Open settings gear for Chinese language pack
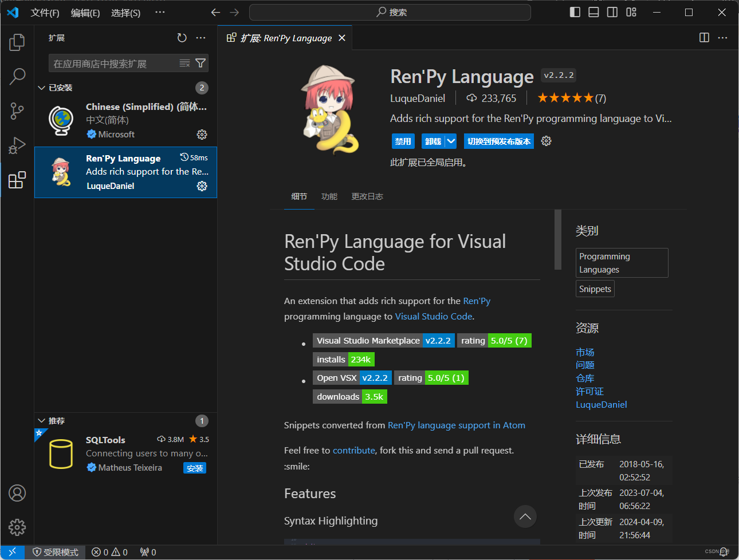The image size is (739, 560). coord(202,135)
